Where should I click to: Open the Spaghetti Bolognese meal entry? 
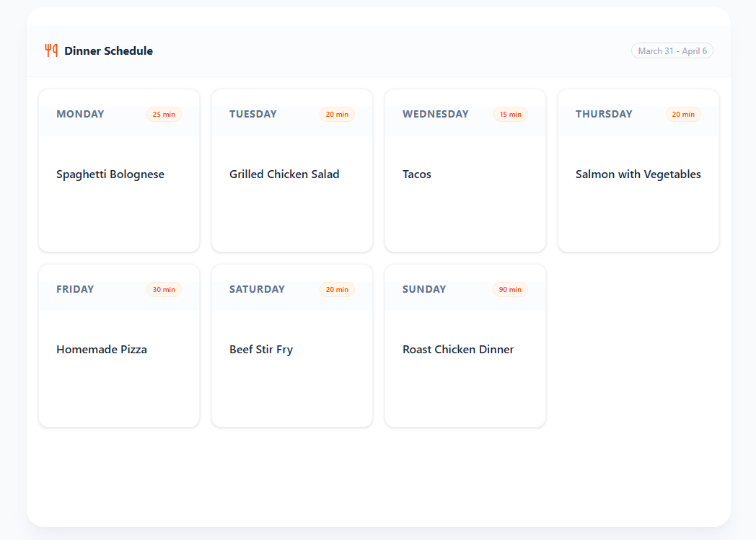(x=110, y=174)
